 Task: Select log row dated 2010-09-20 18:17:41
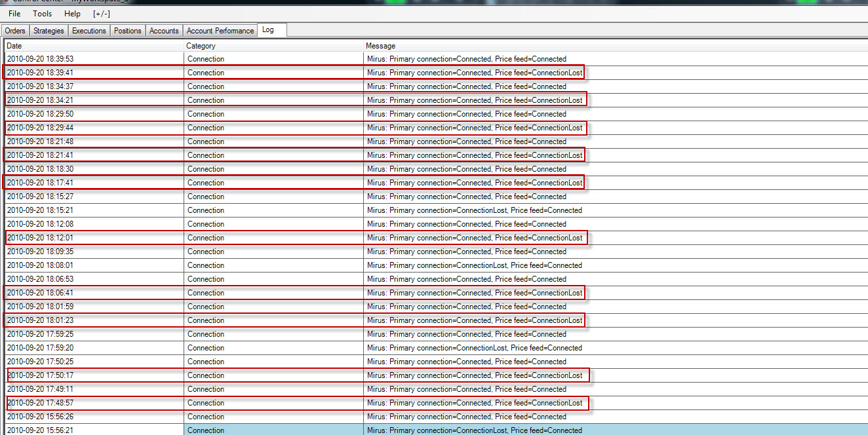pyautogui.click(x=436, y=183)
